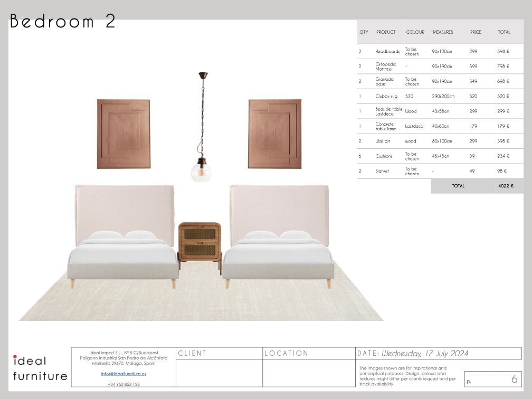Select the 'Lastdeco' colour of table lamp

(414, 126)
